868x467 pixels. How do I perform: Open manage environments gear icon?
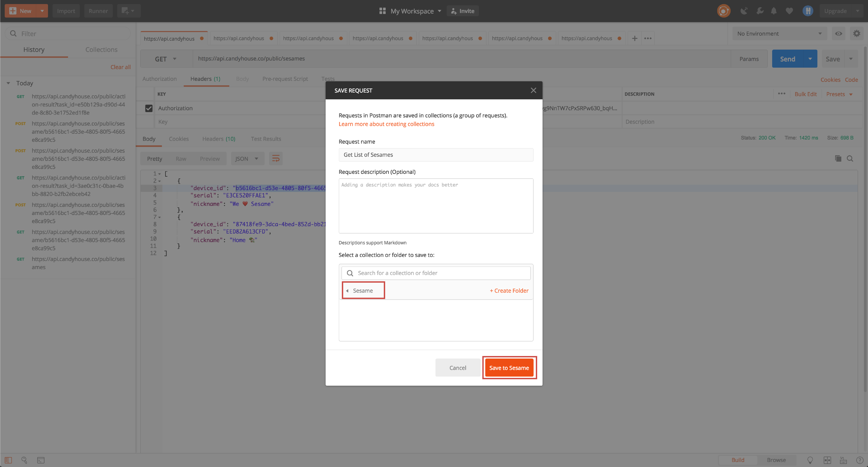(857, 34)
